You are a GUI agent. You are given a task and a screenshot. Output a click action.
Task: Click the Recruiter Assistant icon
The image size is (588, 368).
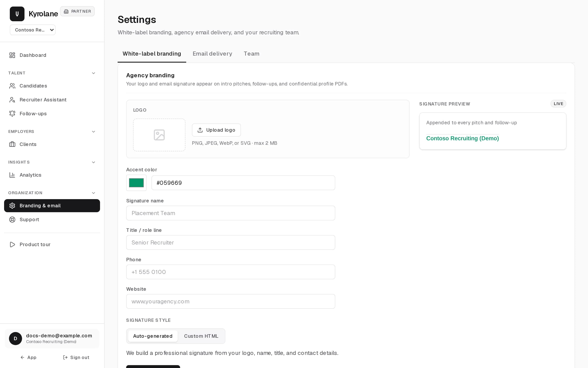[12, 100]
